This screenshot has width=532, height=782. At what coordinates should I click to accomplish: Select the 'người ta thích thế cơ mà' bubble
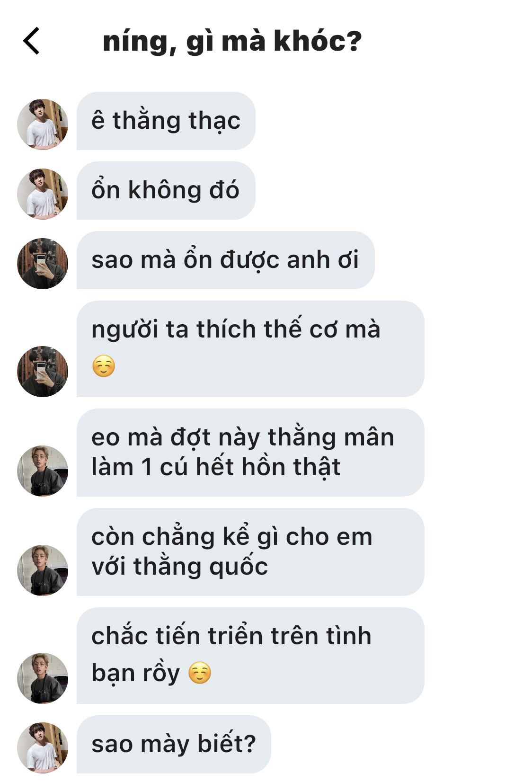[x=250, y=349]
